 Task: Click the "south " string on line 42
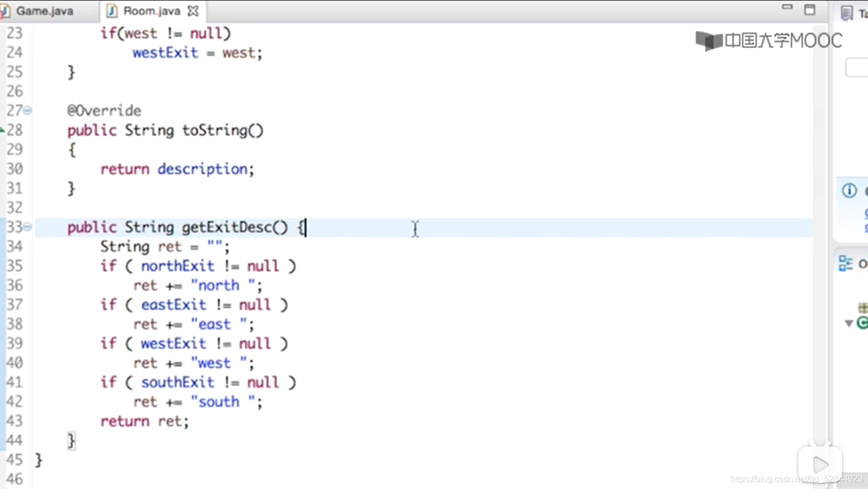point(223,402)
